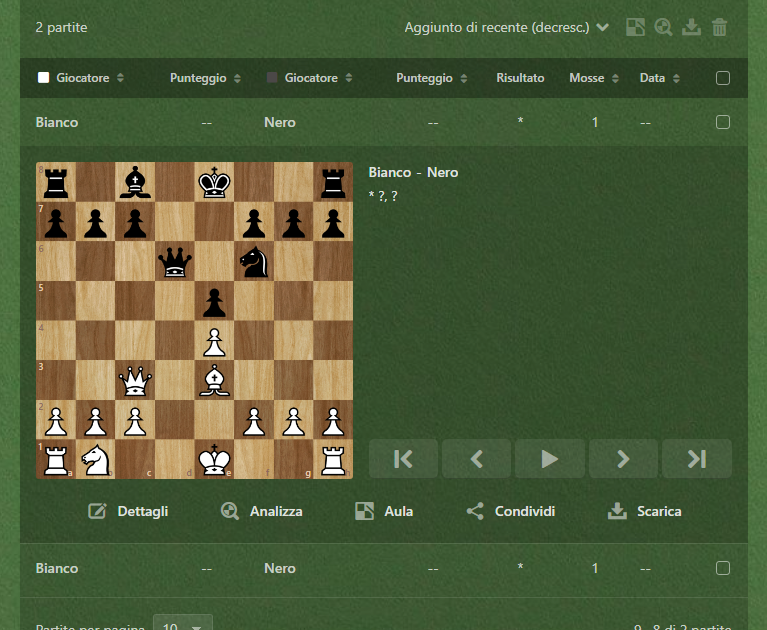Viewport: 767px width, 630px height.
Task: Click 'Bianco' name in first game row
Action: point(57,122)
